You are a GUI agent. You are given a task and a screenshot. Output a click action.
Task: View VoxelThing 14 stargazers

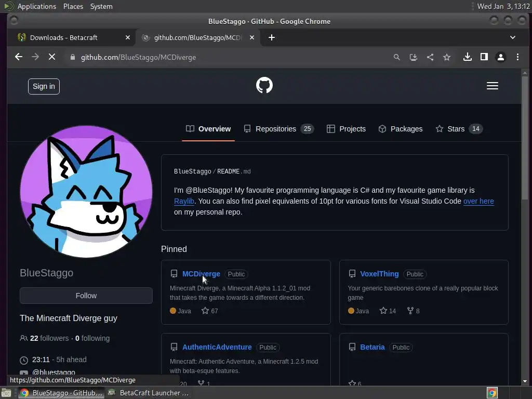click(x=388, y=311)
